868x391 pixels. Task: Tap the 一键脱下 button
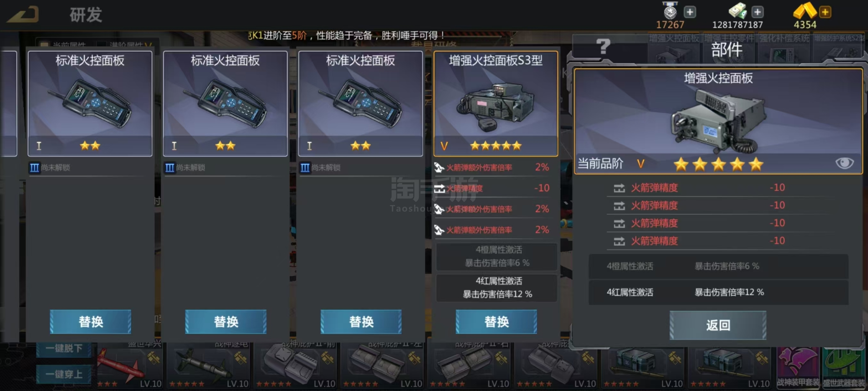pyautogui.click(x=64, y=348)
